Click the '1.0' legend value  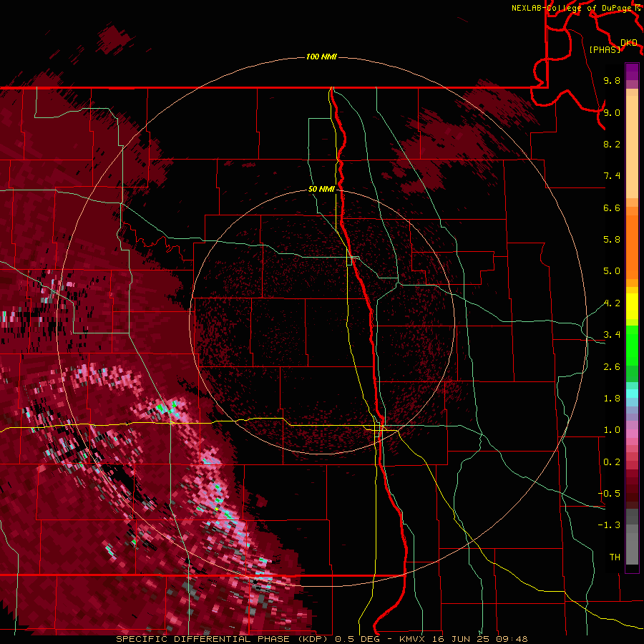coord(612,430)
